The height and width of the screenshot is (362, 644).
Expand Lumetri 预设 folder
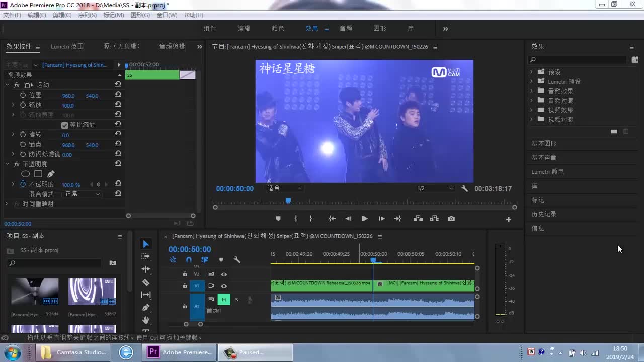531,81
